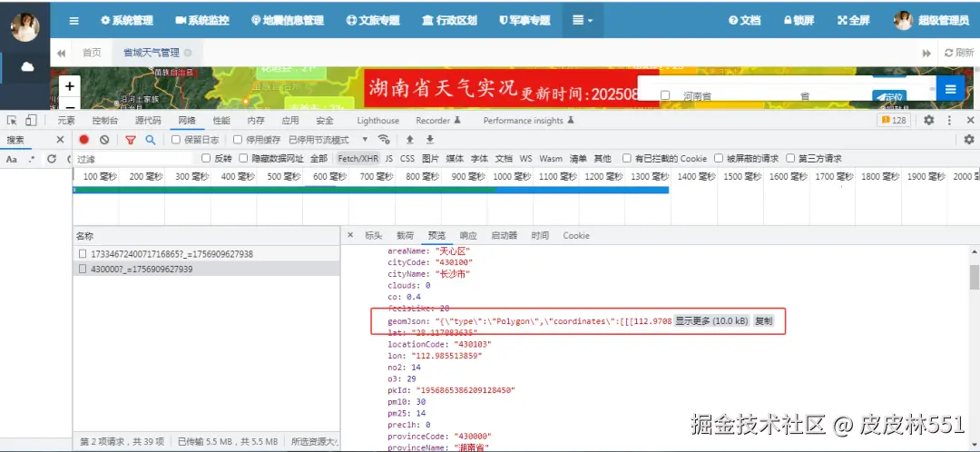Click the network search magnifier icon

point(150,140)
